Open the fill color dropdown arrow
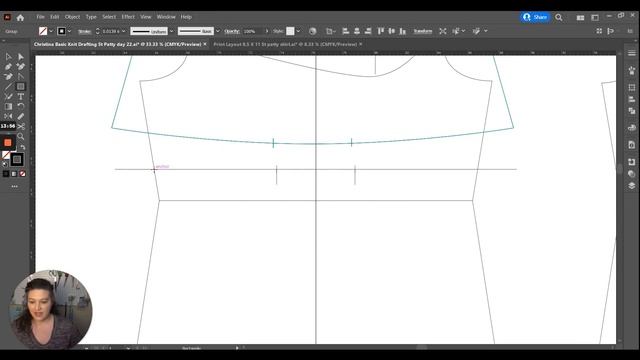Screen dimensions: 640x360 point(51,31)
